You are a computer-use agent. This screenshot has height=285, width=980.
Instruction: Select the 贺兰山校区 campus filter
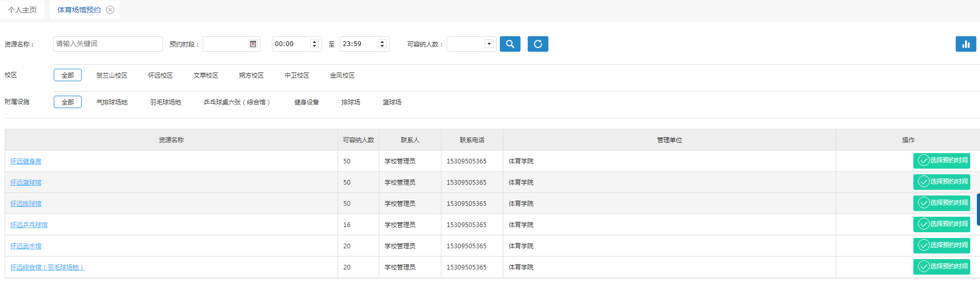tap(112, 76)
